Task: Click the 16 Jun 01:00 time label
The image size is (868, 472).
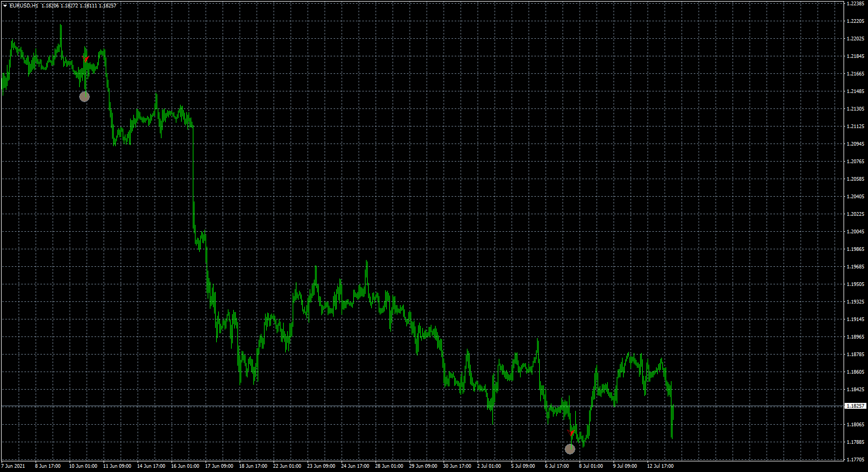Action: click(x=185, y=466)
